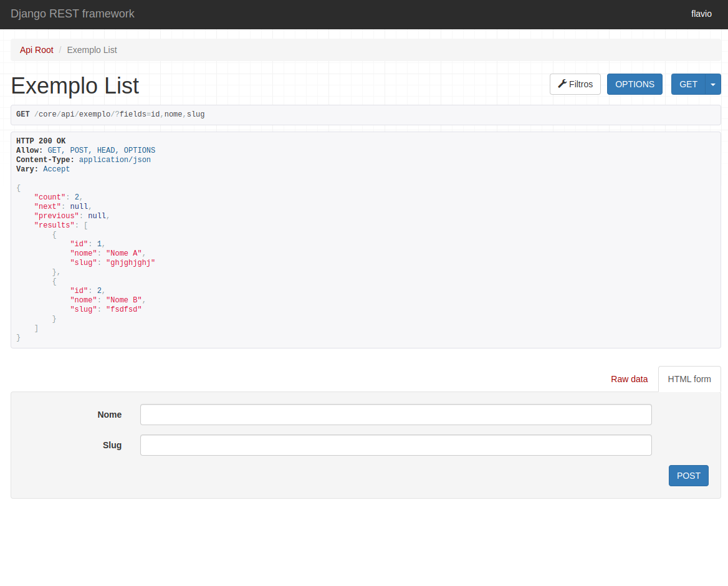Click the "results" key in JSON
Viewport: 728px width, 586px height.
tap(54, 225)
